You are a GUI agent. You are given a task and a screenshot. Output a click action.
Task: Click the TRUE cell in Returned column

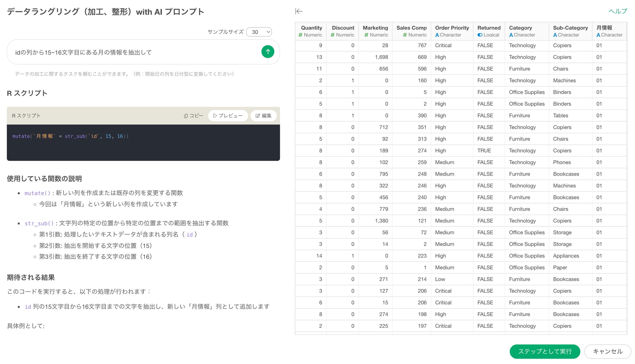click(484, 151)
